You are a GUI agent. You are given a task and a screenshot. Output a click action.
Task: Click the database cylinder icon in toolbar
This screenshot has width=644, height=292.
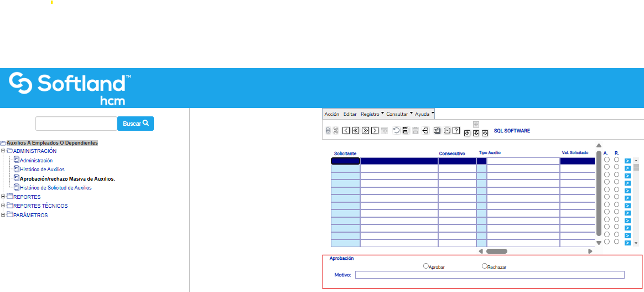pos(328,131)
